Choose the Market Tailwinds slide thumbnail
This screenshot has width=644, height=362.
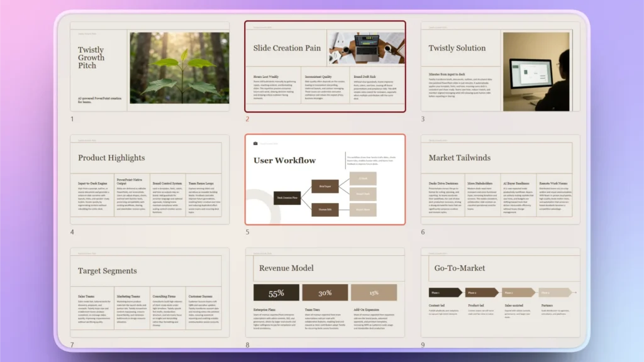tap(500, 179)
